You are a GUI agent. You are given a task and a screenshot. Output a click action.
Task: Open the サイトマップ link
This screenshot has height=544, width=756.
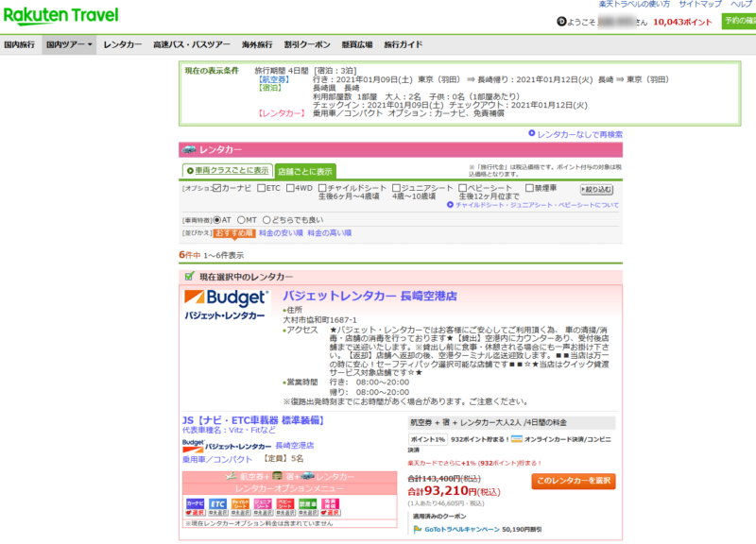pos(700,4)
